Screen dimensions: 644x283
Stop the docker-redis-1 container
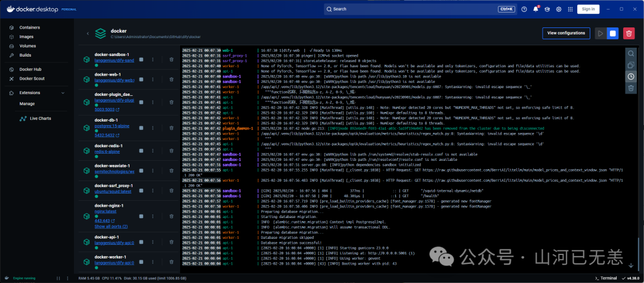(x=141, y=151)
